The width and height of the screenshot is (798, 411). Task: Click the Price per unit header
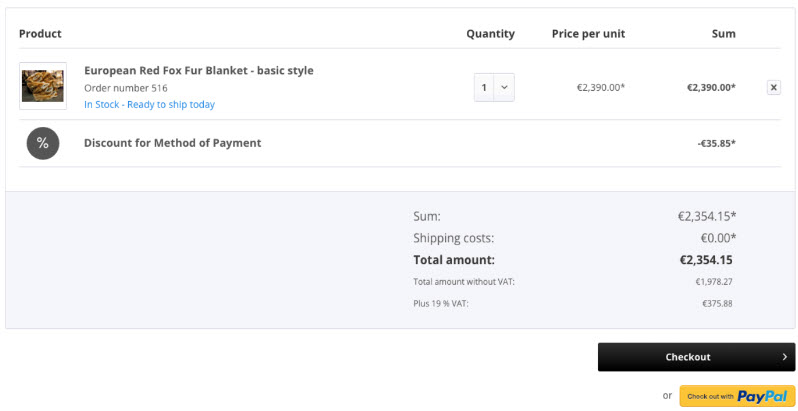tap(588, 33)
